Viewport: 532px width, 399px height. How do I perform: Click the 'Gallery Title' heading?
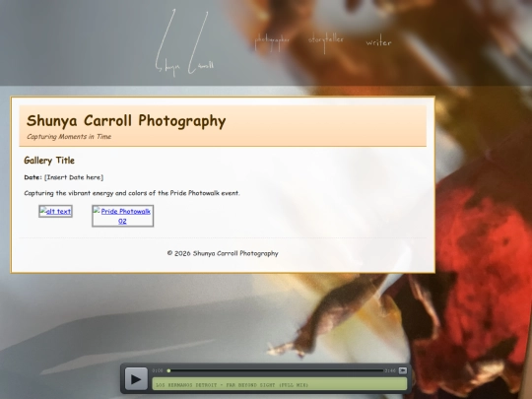pyautogui.click(x=49, y=161)
